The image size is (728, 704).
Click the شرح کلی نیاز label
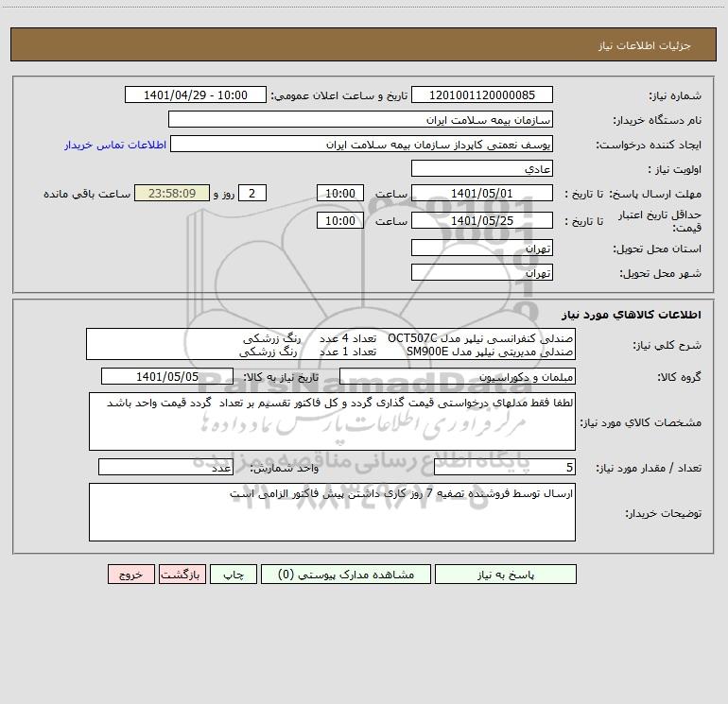pyautogui.click(x=667, y=345)
